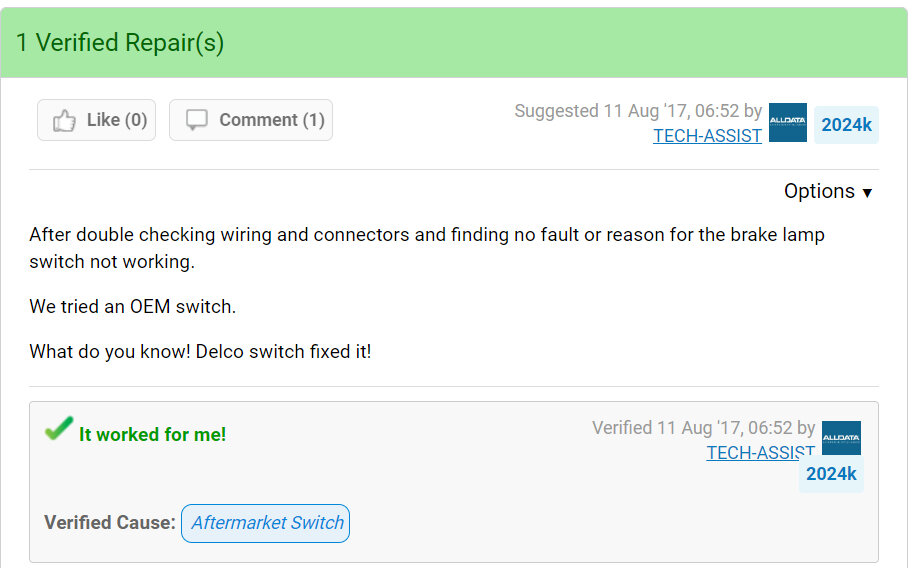Expand the Options dropdown
Image resolution: width=912 pixels, height=568 pixels.
828,191
